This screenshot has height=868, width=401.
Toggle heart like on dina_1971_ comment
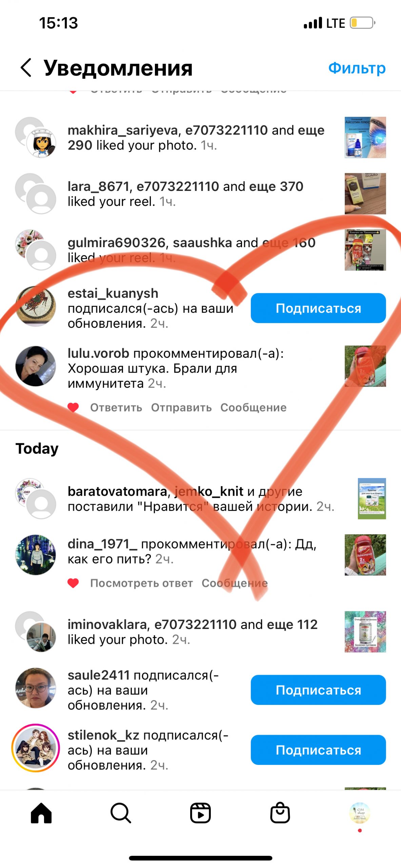(x=73, y=583)
